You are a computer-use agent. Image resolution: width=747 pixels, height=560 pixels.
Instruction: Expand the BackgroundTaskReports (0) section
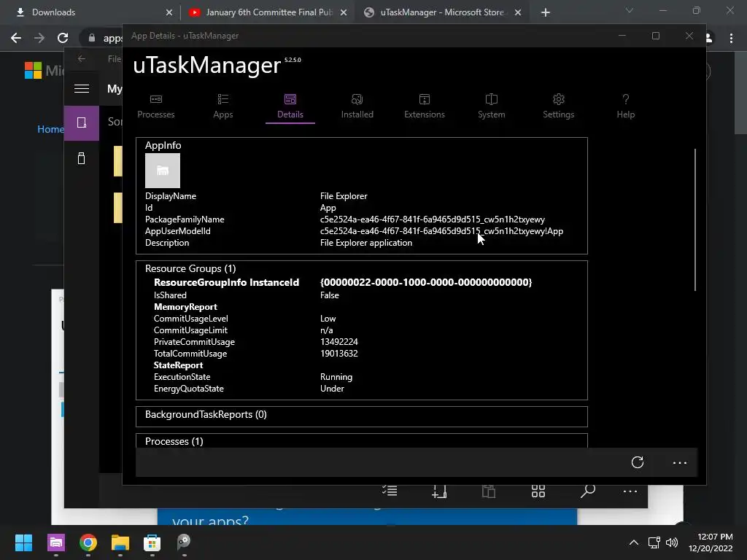206,414
